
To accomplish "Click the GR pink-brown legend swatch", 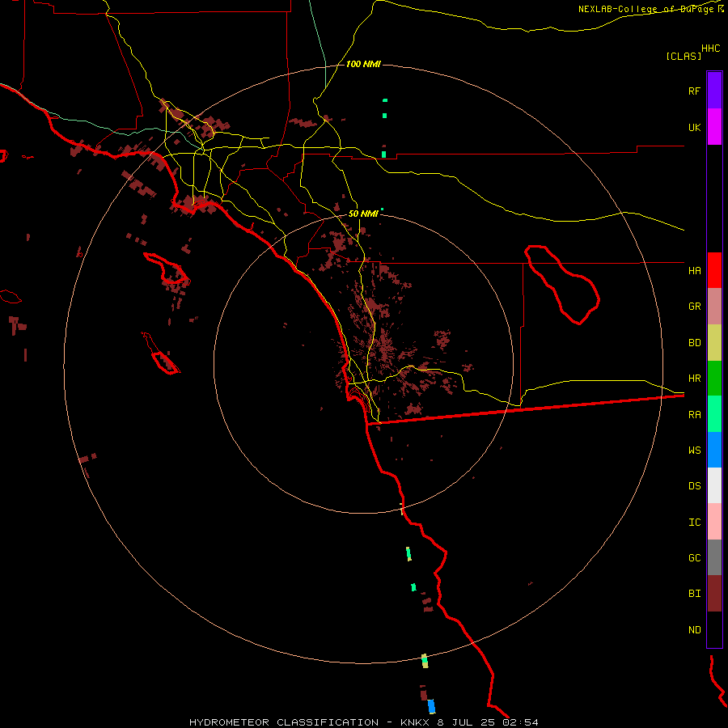I will pyautogui.click(x=714, y=307).
